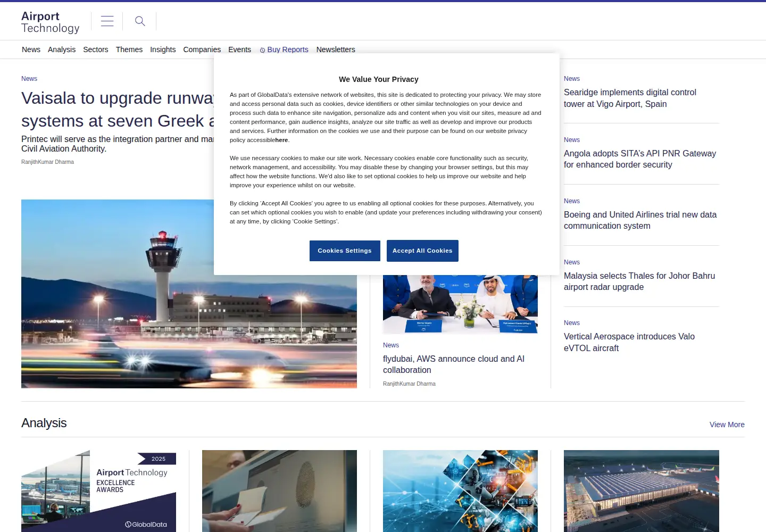
Task: Click News tag above Boeing article
Action: 572,201
